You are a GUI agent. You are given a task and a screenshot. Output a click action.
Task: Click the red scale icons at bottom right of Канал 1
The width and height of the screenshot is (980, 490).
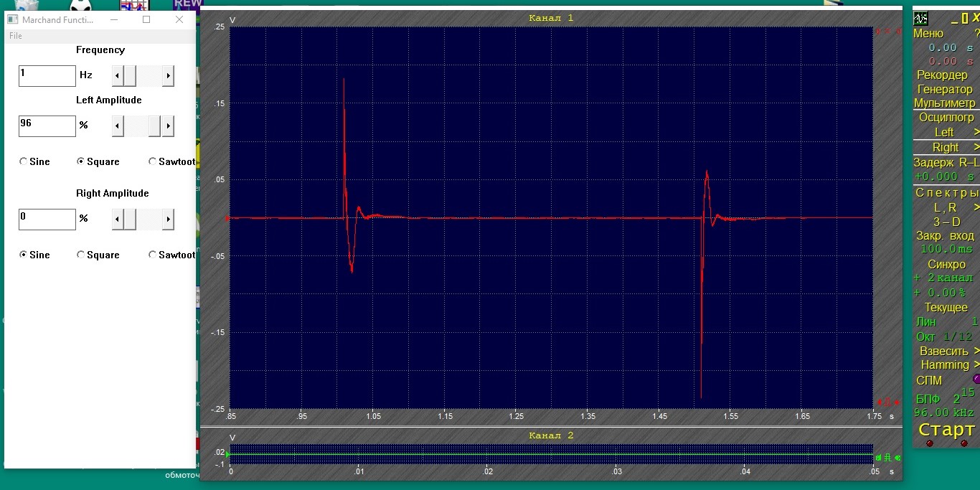(887, 402)
